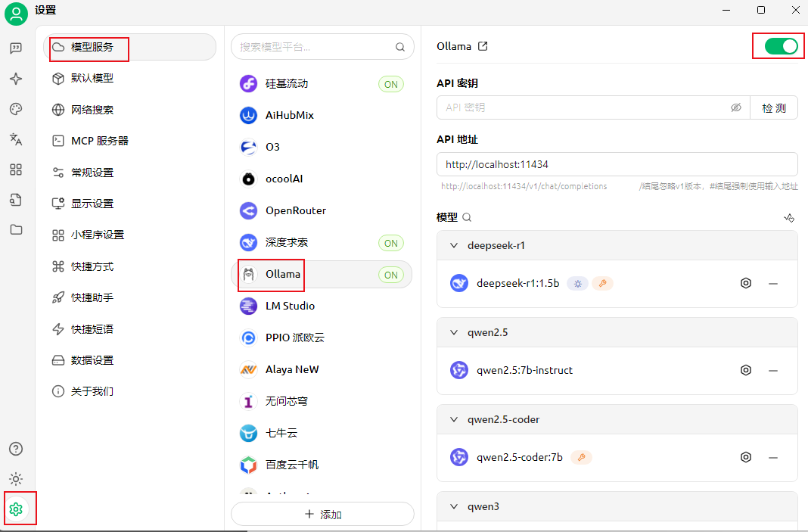This screenshot has width=808, height=532.
Task: Open MCP 服务器 settings
Action: click(x=129, y=141)
